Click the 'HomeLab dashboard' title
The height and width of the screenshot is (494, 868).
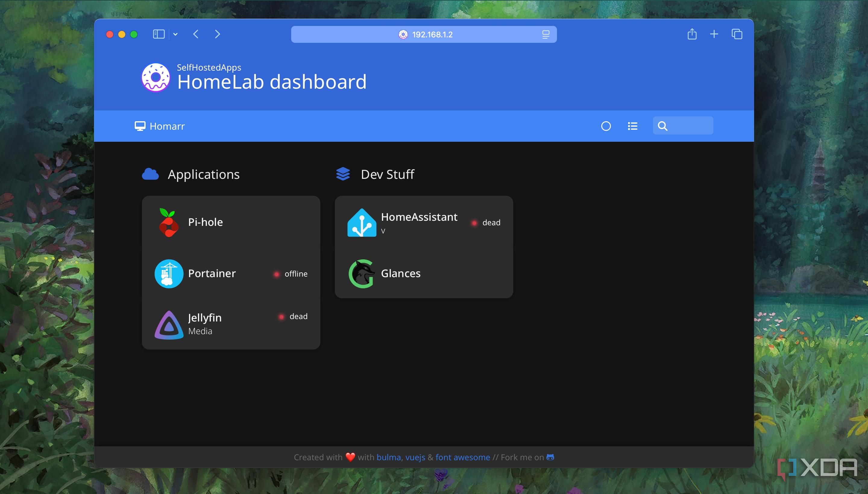[x=272, y=82]
